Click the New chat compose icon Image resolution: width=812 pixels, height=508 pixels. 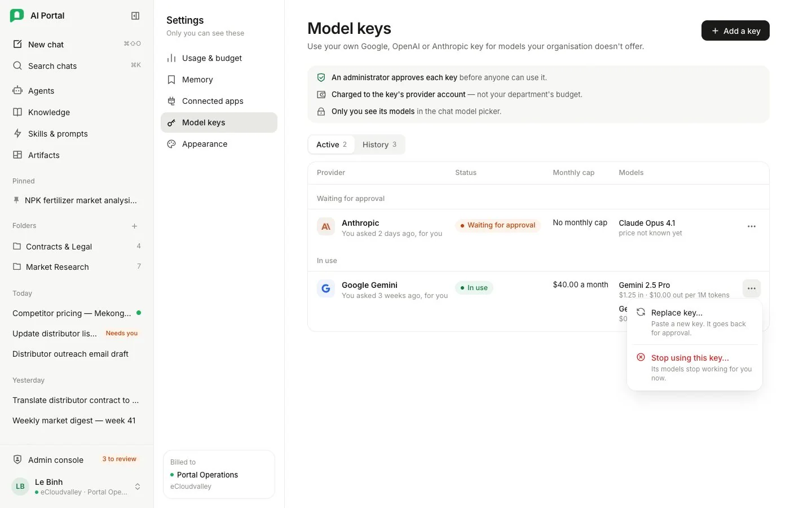click(17, 44)
